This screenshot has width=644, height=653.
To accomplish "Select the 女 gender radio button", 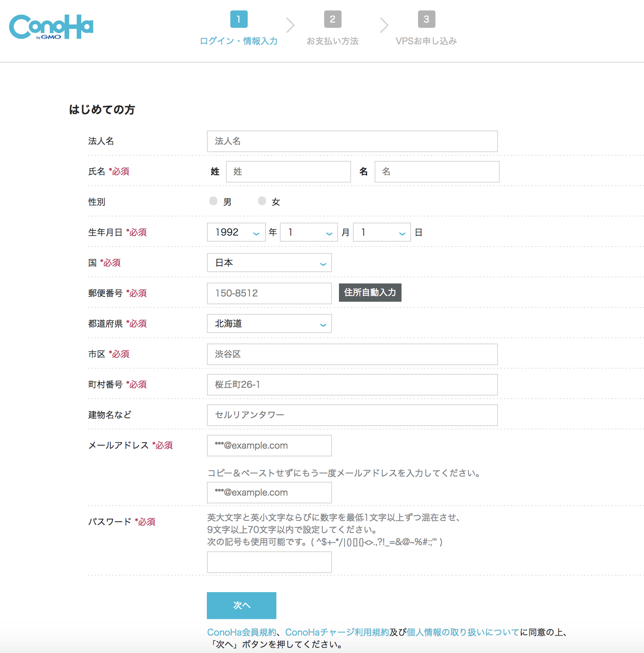I will pos(262,201).
